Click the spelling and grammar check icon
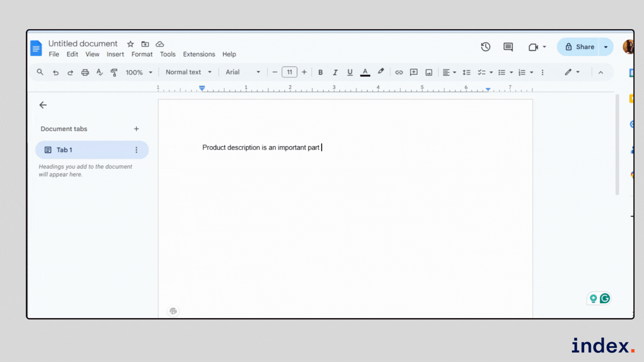 coord(100,72)
